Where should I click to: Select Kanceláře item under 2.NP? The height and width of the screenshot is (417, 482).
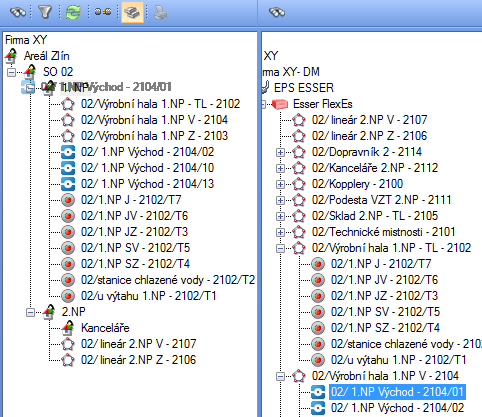coord(105,328)
